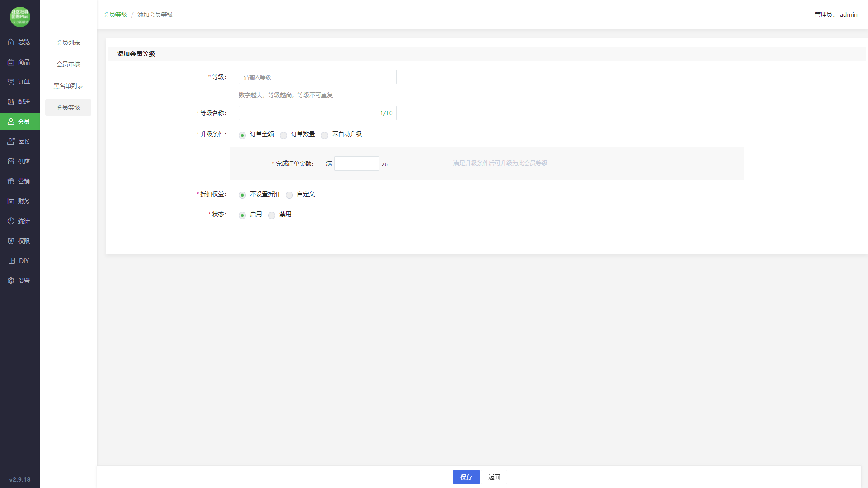Go to 订单 orders section icon
The image size is (868, 488).
[11, 82]
